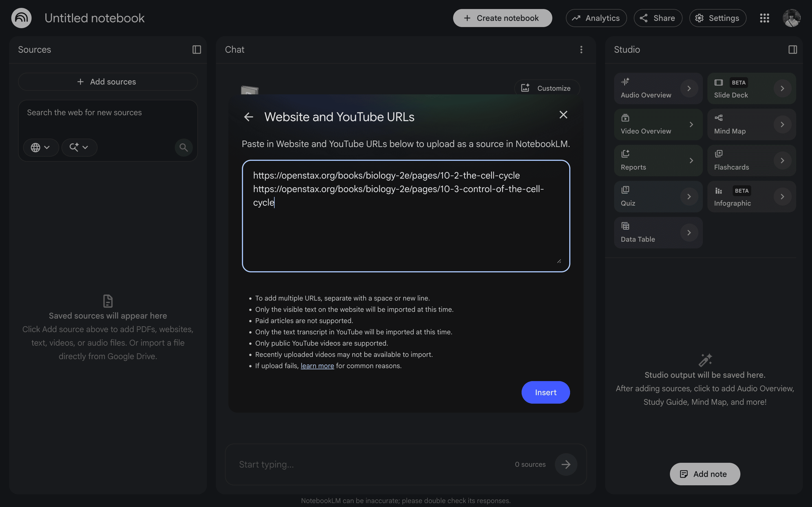812x507 pixels.
Task: Open the Chat options three-dot menu
Action: [581, 50]
